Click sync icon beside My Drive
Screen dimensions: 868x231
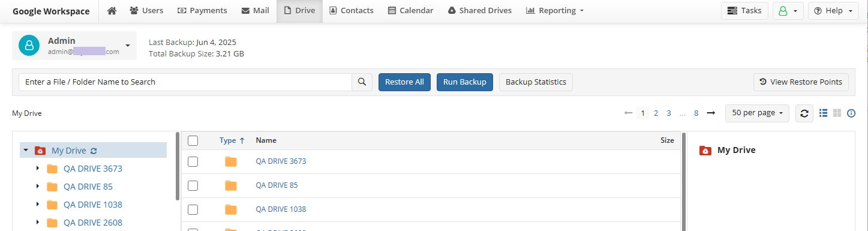coord(94,151)
